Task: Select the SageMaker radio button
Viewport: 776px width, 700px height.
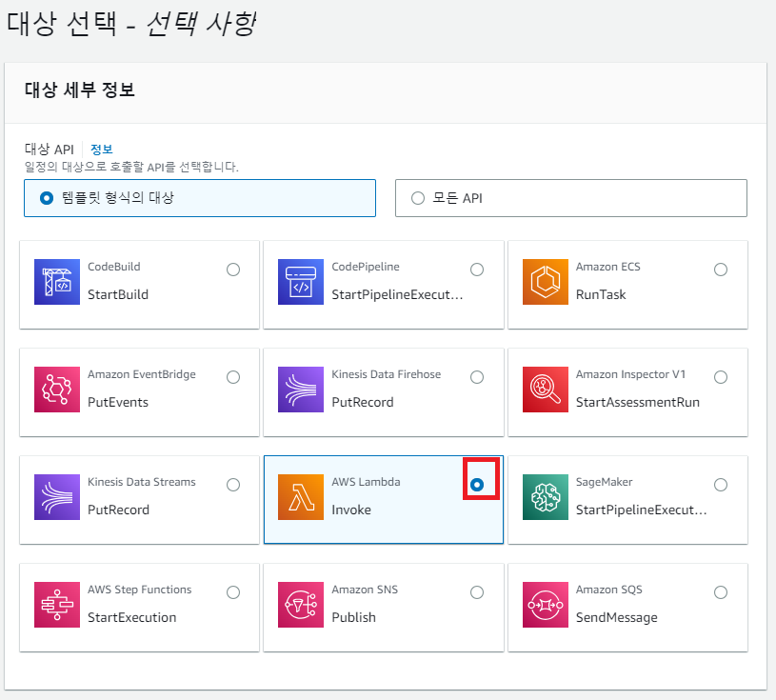Action: (x=721, y=485)
